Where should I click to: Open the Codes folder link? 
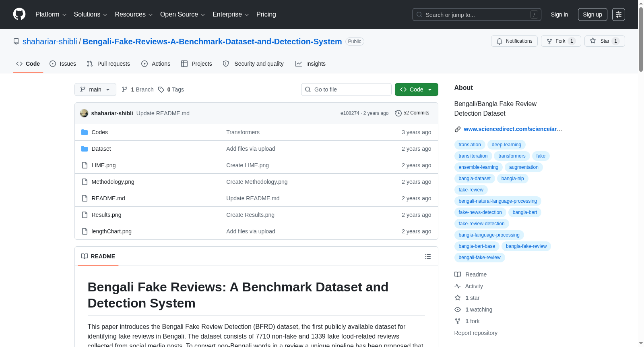pos(99,132)
